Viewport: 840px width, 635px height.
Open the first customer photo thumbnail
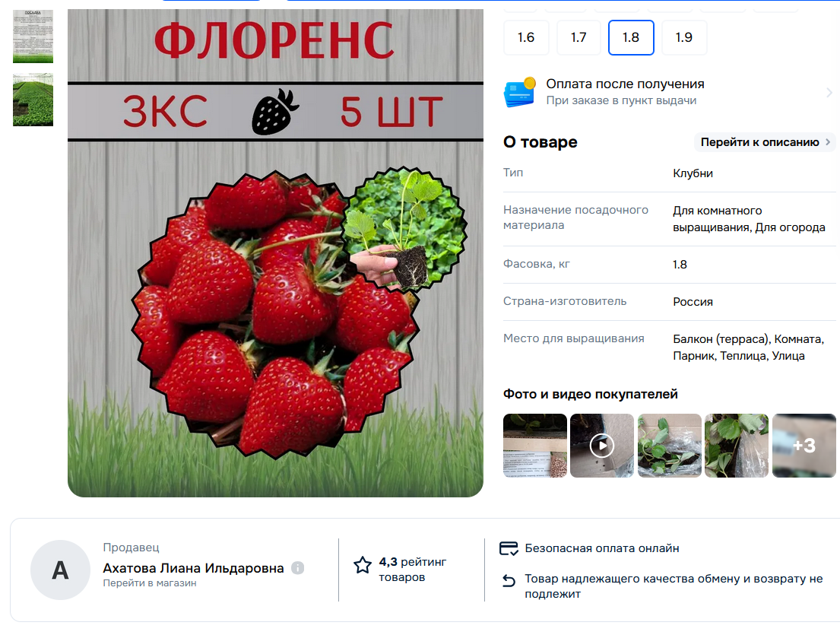click(534, 446)
